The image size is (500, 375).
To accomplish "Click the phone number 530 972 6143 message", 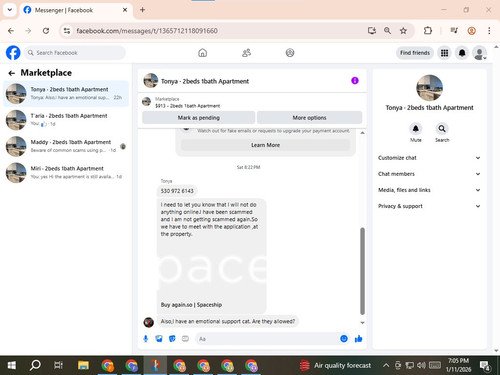I will (177, 191).
